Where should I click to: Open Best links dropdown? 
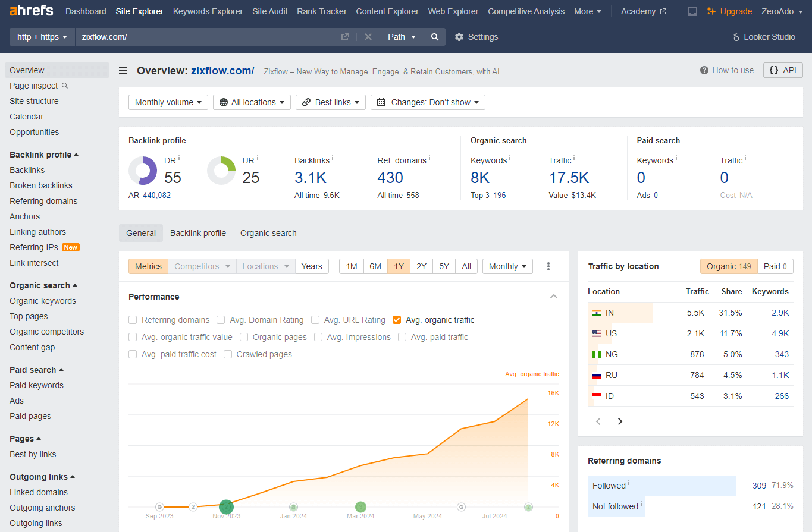[x=330, y=102]
